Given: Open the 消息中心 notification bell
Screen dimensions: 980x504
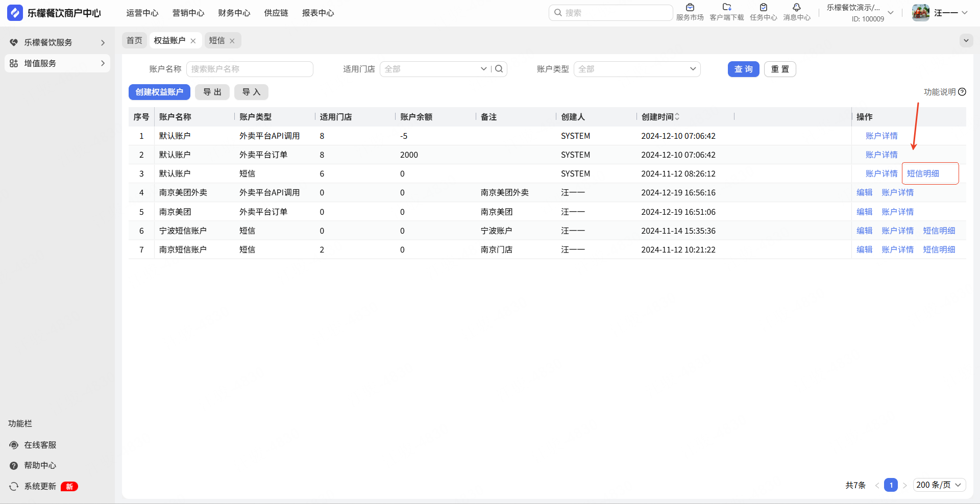Looking at the screenshot, I should [796, 8].
